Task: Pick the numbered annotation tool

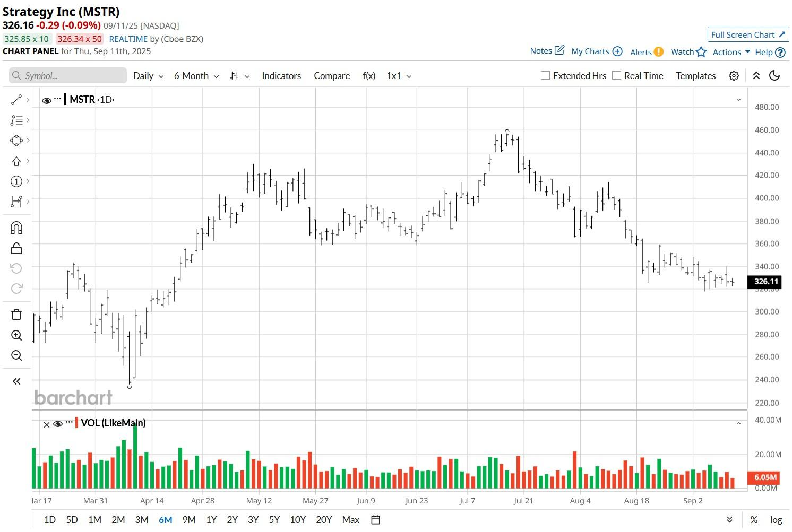Action: pos(16,181)
